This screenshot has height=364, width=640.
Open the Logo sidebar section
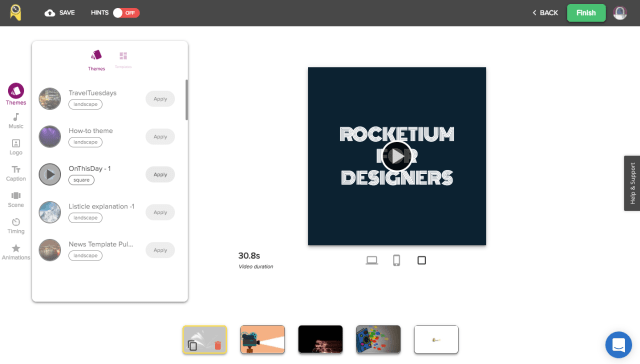point(16,147)
